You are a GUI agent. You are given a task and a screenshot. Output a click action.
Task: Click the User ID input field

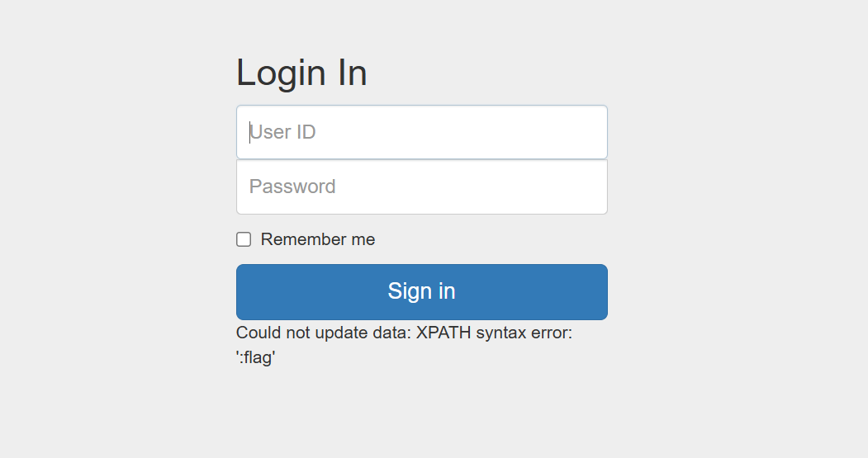pyautogui.click(x=422, y=132)
